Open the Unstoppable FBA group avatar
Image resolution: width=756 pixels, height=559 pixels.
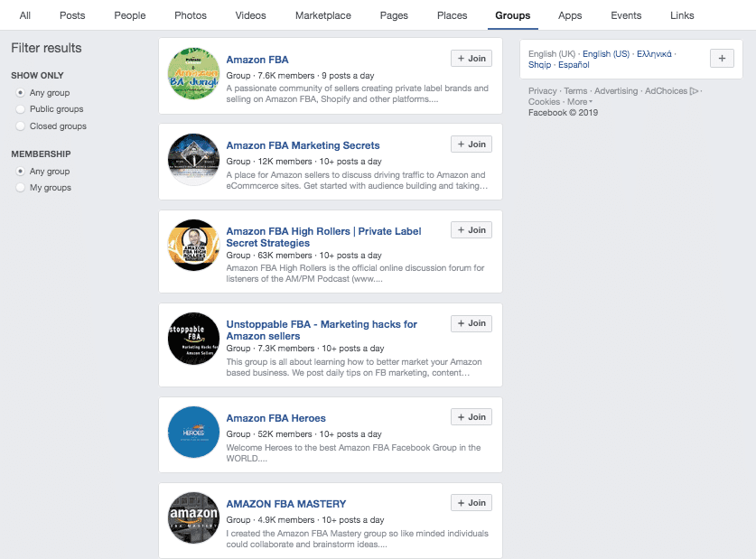[x=193, y=339]
